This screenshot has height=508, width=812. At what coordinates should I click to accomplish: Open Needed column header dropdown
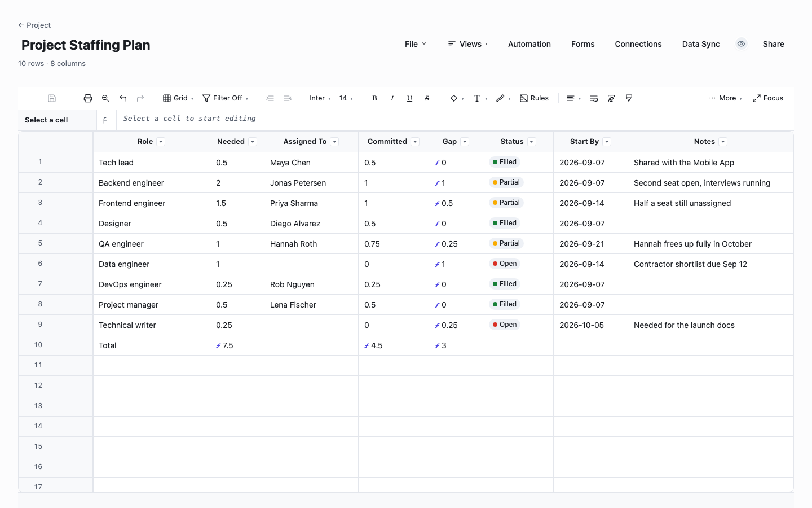pos(253,142)
